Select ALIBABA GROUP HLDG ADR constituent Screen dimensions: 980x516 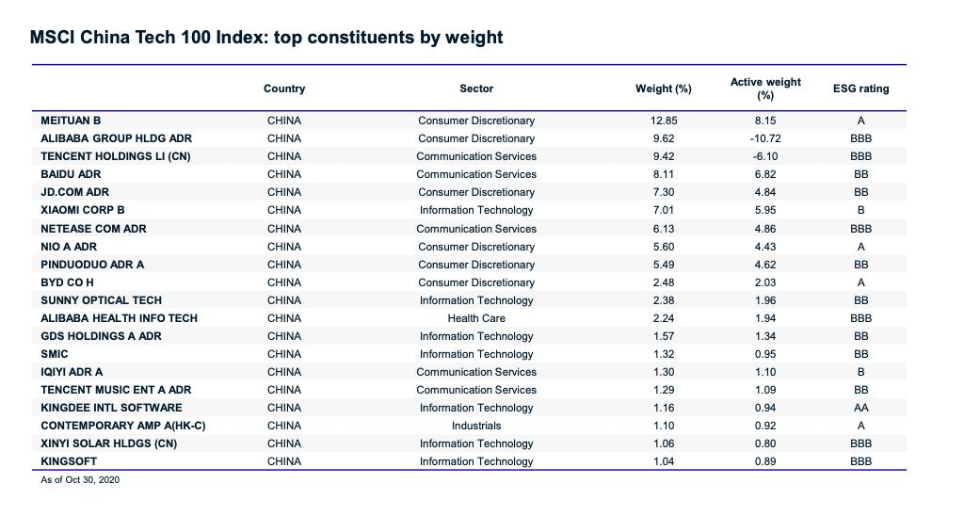[116, 138]
